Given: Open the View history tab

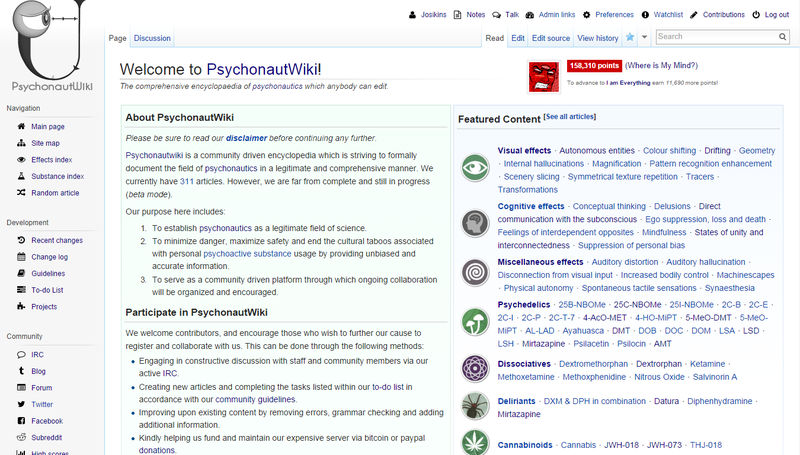Looking at the screenshot, I should [x=597, y=38].
